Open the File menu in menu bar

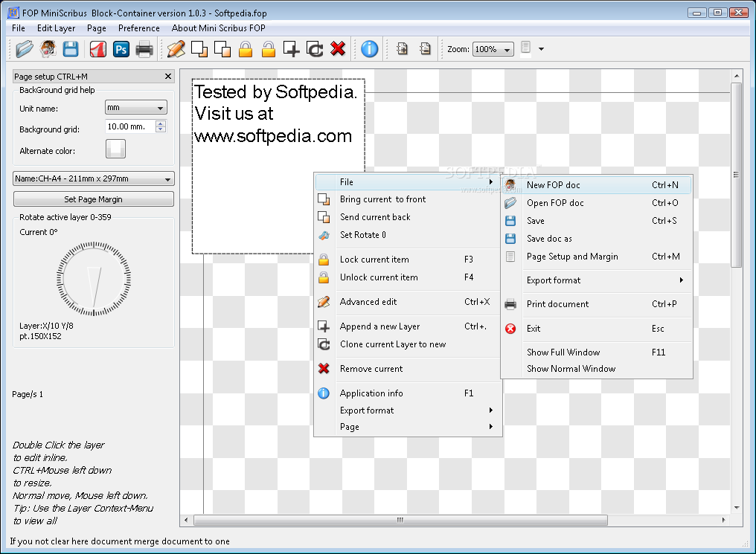(19, 28)
